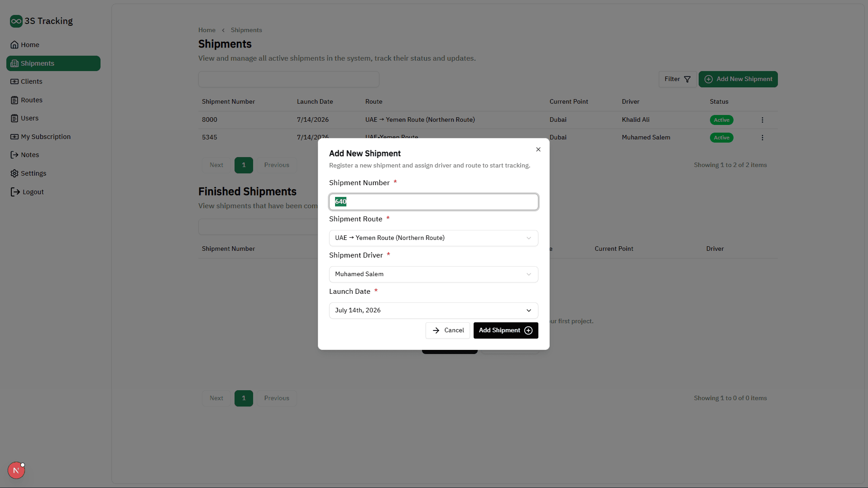Click Next in finished shipments pagination
The height and width of the screenshot is (488, 868).
216,398
